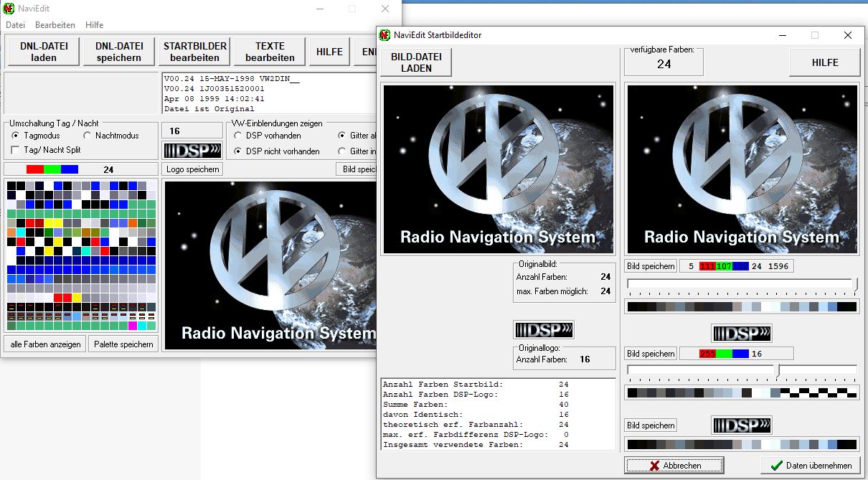
Task: Click the DSP logo in main window
Action: (x=193, y=151)
